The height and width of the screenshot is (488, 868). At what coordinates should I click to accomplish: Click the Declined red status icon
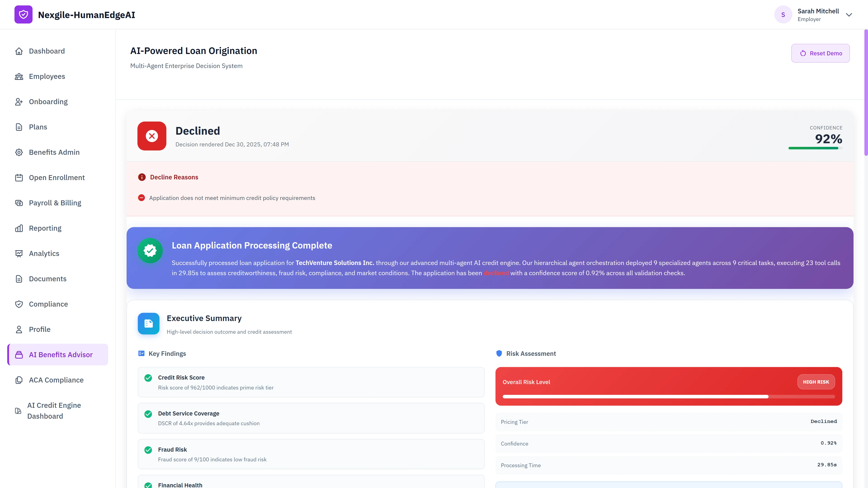pos(152,136)
